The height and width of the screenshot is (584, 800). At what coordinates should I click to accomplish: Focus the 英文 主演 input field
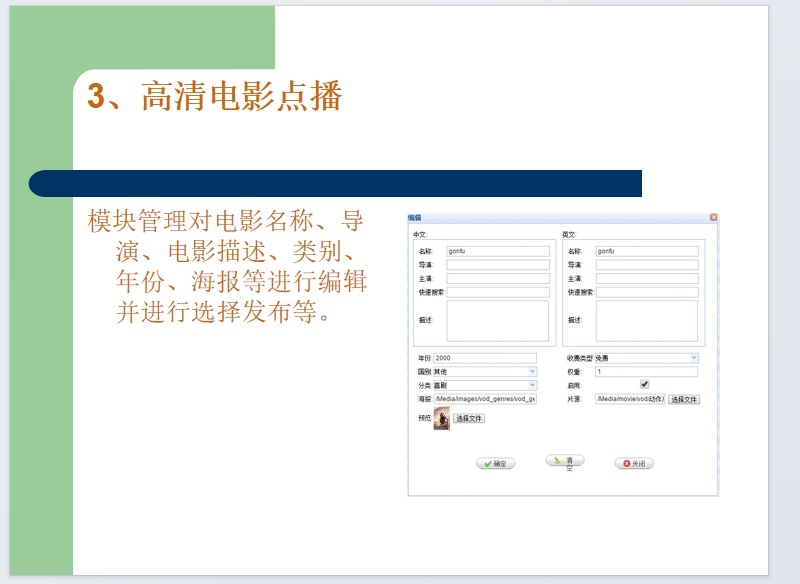(647, 278)
